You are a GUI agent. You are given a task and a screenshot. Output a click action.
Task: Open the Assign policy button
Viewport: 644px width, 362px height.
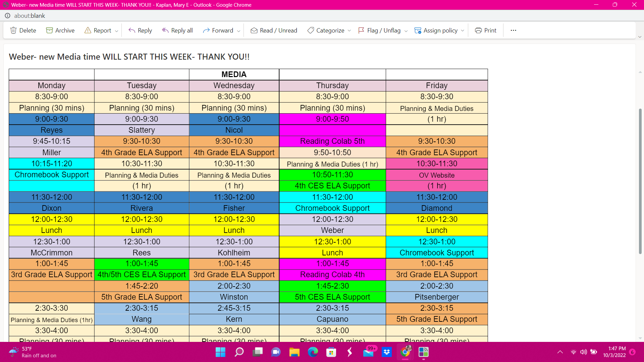(x=436, y=31)
